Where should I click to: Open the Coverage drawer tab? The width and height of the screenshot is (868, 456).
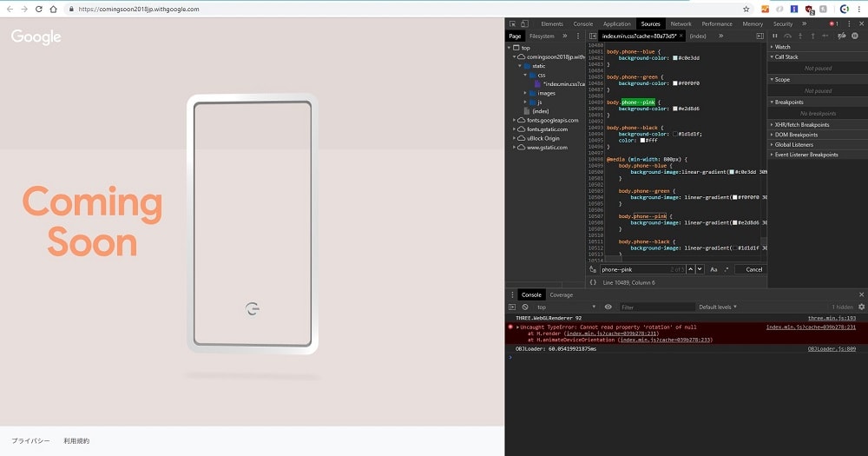(562, 294)
